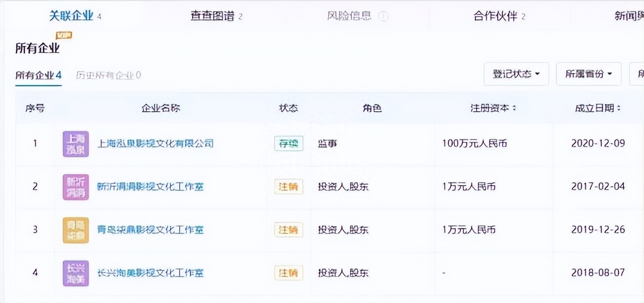Screen dimensions: 644x303
Task: Open the partially visible dropdown right of 所属省份
Action: (x=638, y=74)
